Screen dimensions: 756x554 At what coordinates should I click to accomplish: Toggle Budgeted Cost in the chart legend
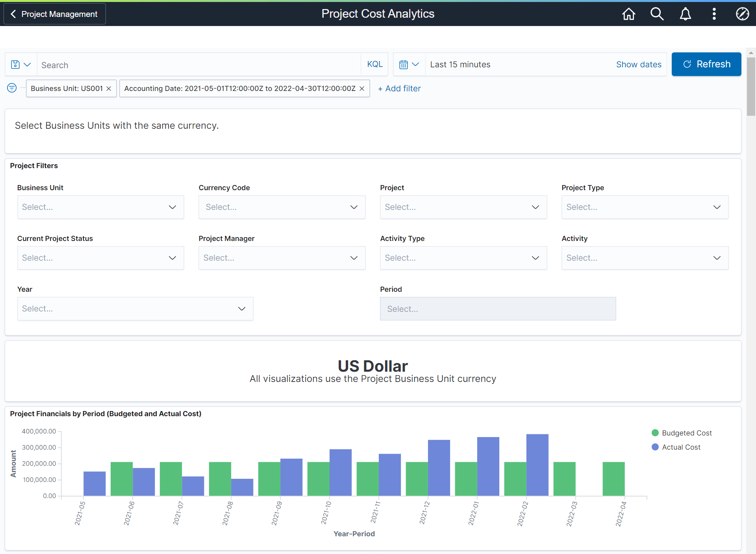[x=682, y=433]
